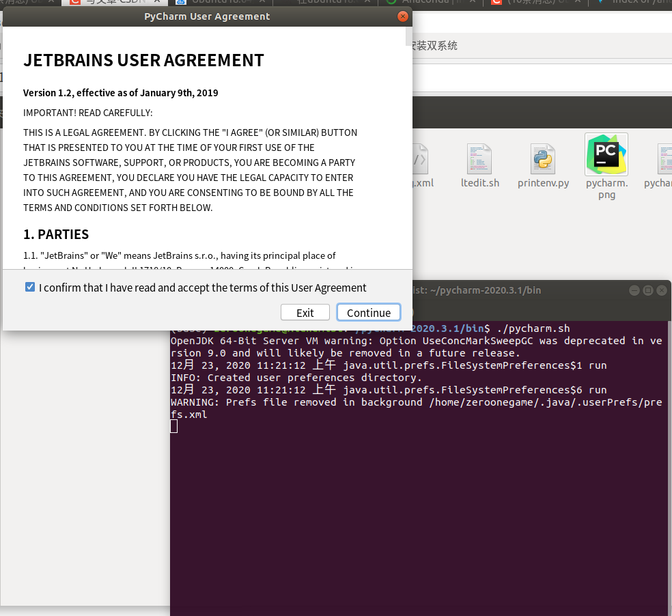Click the '1. PARTIES' section heading

tap(56, 234)
